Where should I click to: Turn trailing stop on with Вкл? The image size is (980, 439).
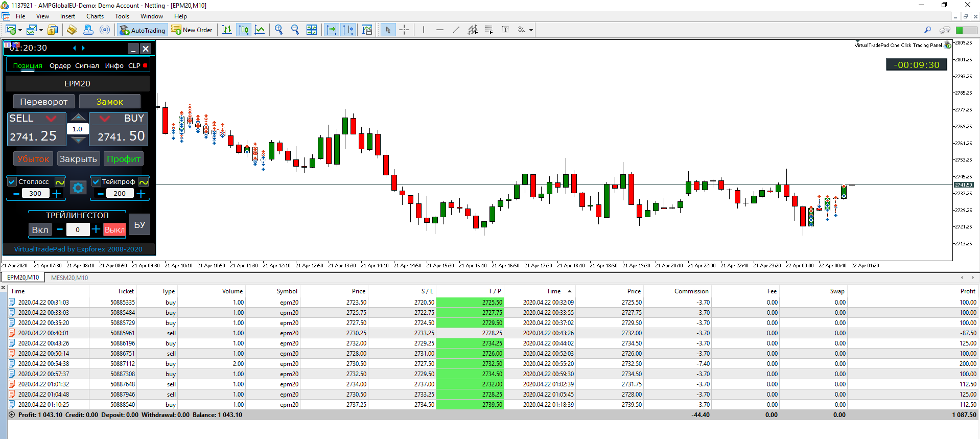click(40, 230)
